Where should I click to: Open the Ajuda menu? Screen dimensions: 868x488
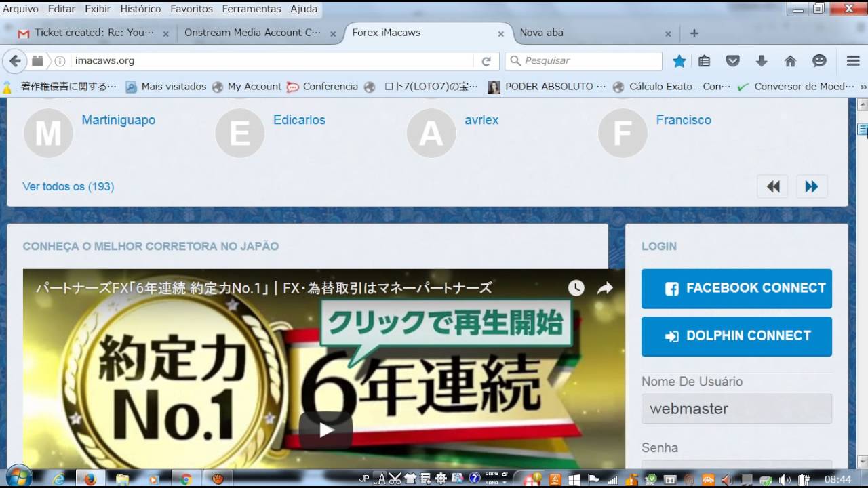[304, 9]
